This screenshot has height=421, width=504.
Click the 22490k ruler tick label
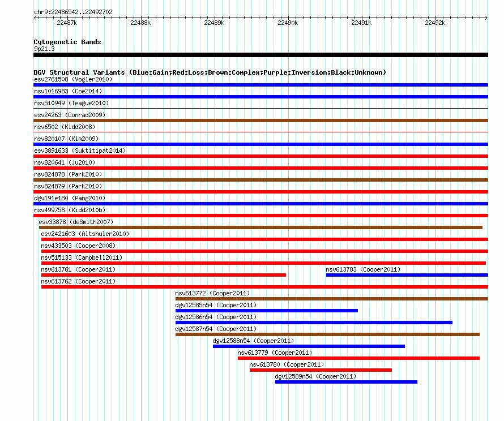tap(288, 23)
